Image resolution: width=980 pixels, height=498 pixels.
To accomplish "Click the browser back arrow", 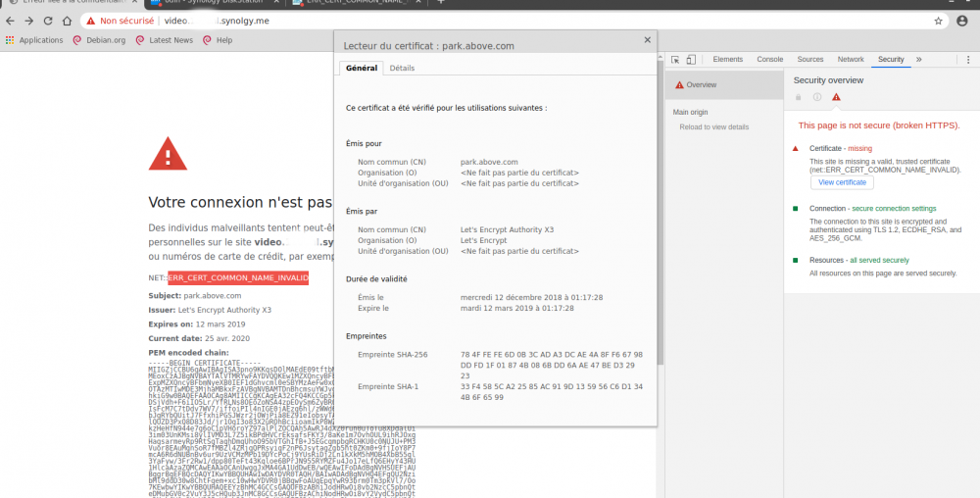I will (x=11, y=21).
